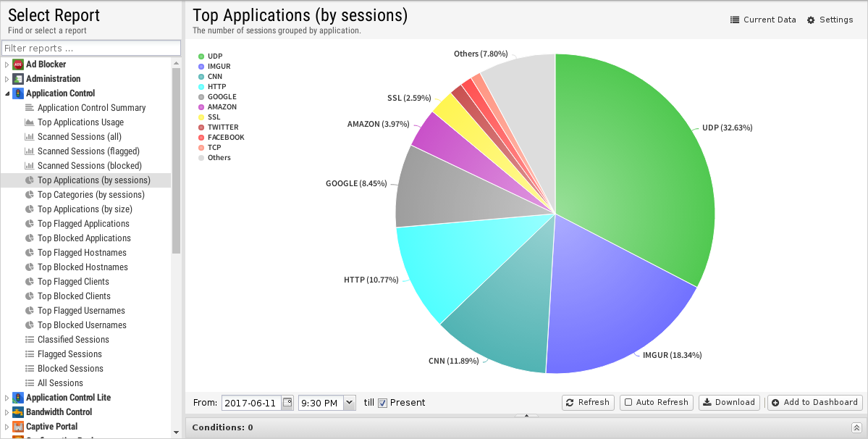Viewport: 868px width, 439px height.
Task: Click the Application Control Summary report icon
Action: pos(30,107)
